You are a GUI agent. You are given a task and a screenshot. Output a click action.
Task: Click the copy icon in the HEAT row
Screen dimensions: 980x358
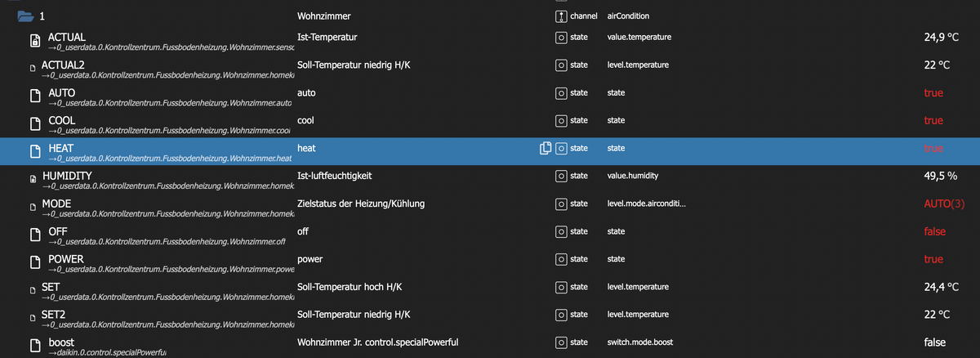pyautogui.click(x=545, y=149)
